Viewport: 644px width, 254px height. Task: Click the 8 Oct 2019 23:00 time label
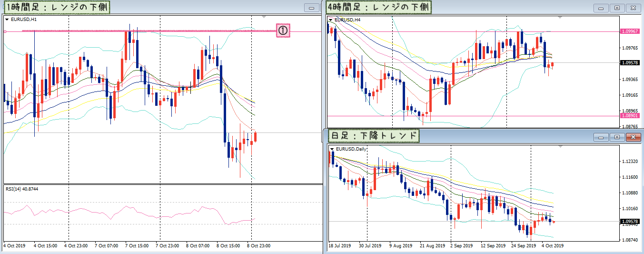coord(258,246)
